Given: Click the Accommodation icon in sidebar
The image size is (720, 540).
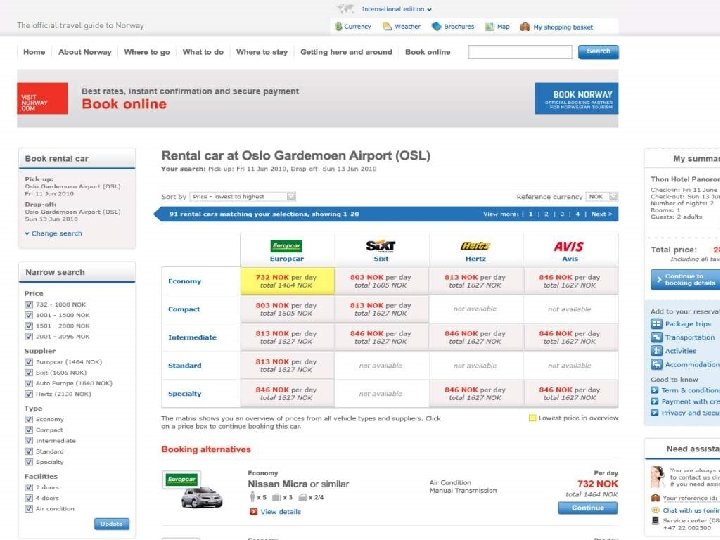Looking at the screenshot, I should pos(656,365).
